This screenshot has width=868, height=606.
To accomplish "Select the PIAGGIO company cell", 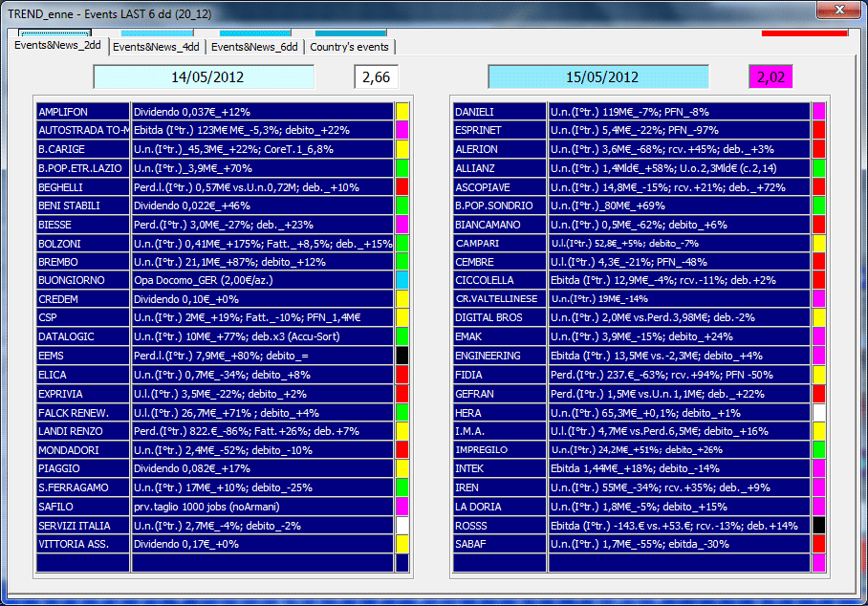I will [83, 468].
